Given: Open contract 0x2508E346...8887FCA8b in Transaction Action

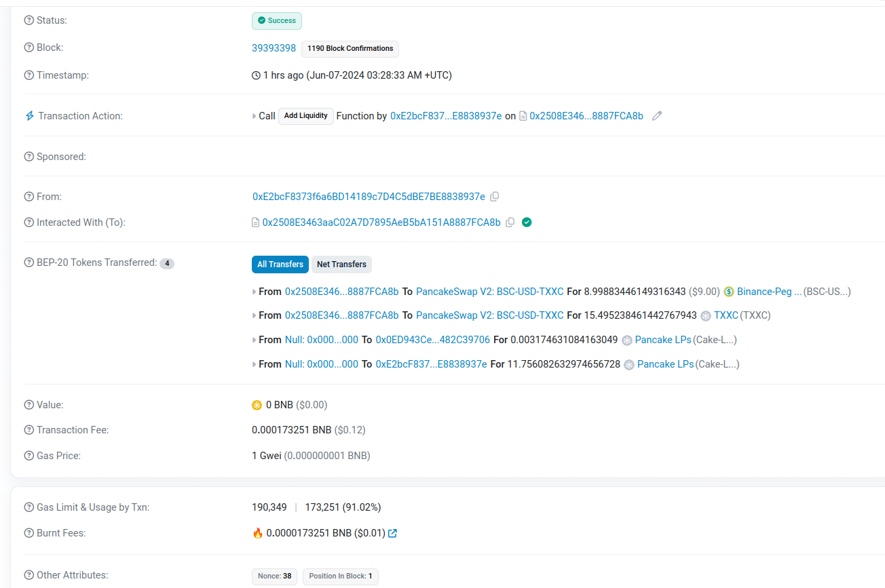Looking at the screenshot, I should (586, 116).
